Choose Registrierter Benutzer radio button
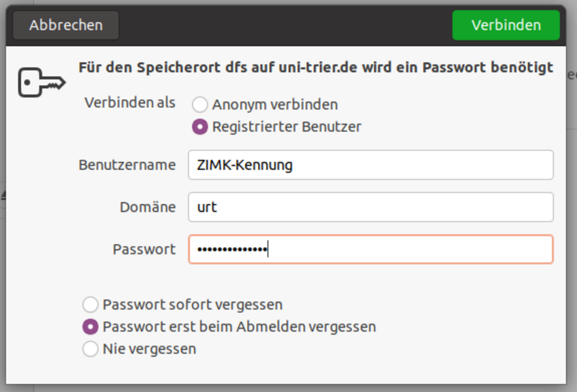The image size is (577, 392). click(200, 127)
